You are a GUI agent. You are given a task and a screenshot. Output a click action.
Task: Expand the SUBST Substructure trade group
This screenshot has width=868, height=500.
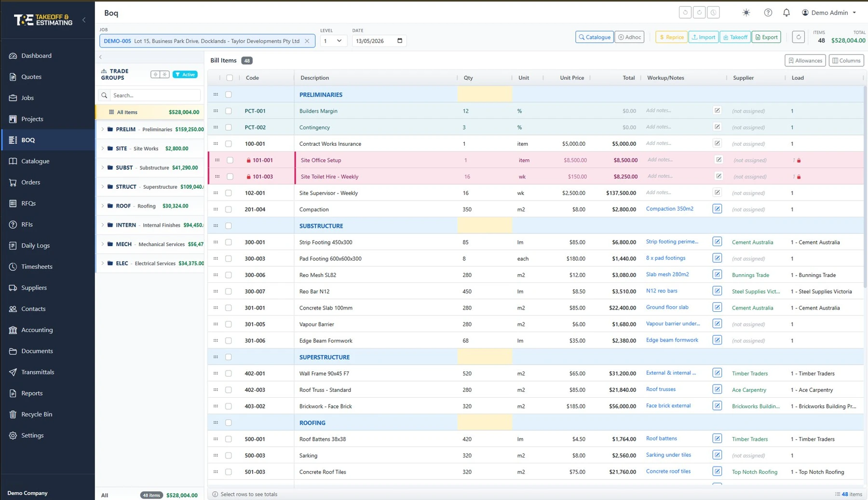tap(102, 167)
